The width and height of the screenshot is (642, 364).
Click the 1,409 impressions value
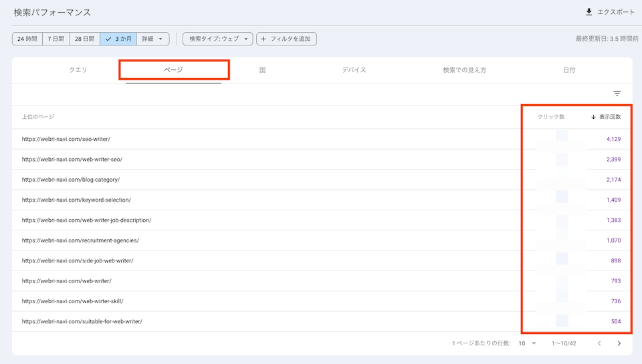point(613,200)
